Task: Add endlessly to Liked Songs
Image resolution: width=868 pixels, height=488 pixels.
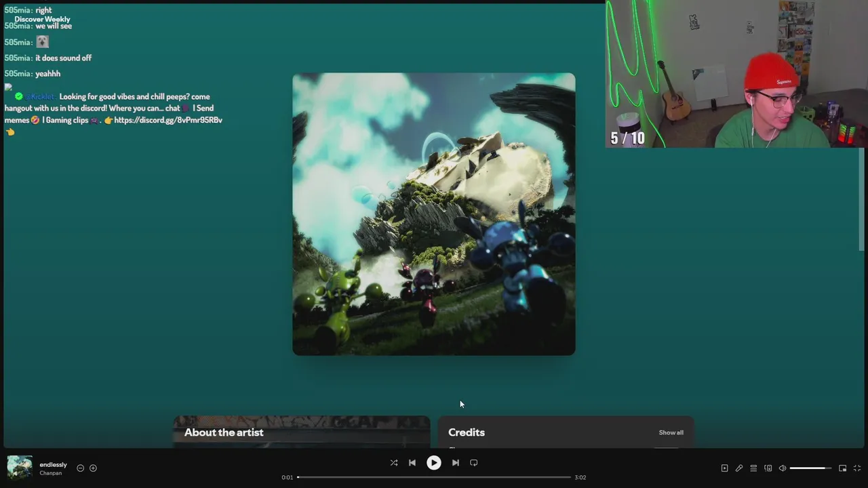Action: (93, 468)
